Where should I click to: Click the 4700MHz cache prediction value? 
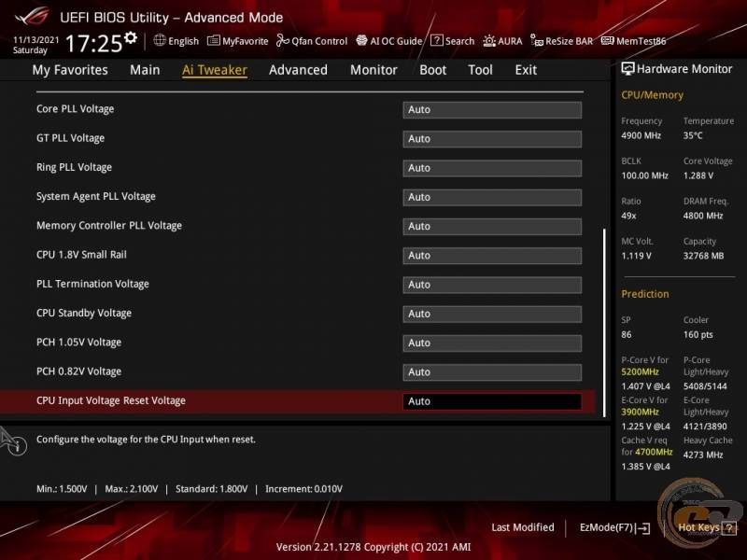[x=654, y=452]
